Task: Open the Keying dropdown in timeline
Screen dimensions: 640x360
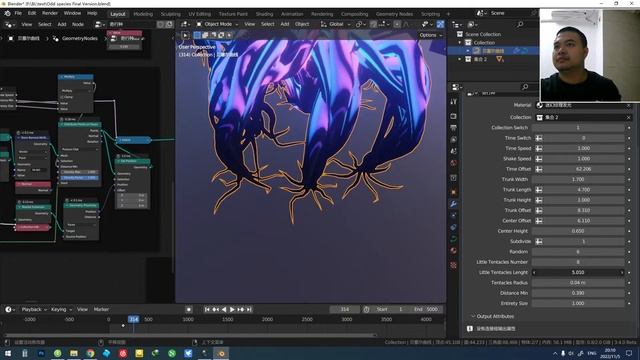Action: coord(61,309)
